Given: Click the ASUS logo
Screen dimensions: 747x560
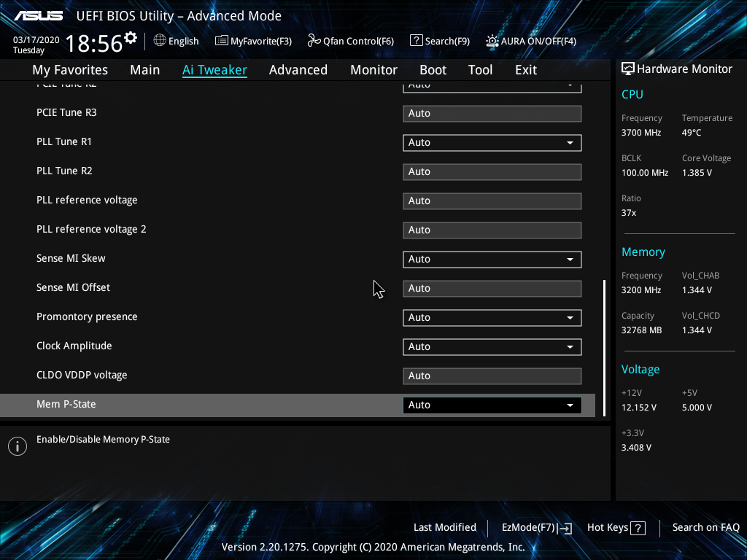Looking at the screenshot, I should tap(38, 16).
